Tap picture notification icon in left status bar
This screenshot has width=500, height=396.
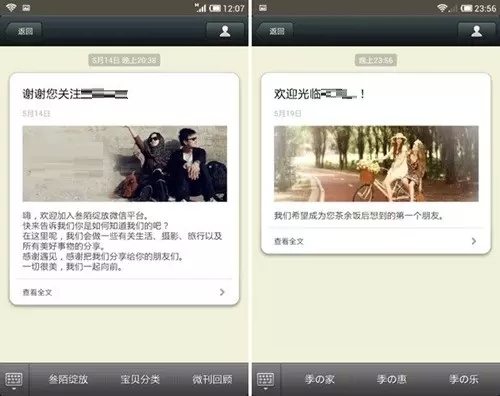point(26,8)
